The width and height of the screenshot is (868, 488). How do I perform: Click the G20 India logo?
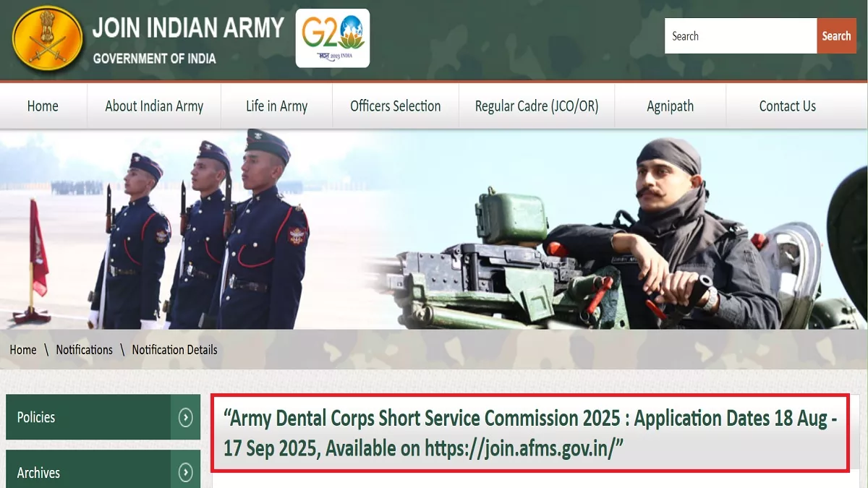[x=333, y=38]
